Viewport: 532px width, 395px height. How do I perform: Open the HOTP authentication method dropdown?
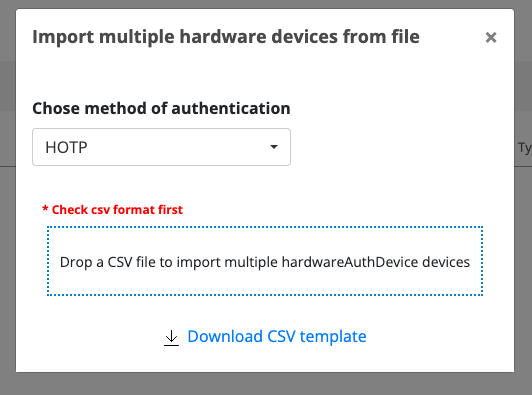[162, 147]
